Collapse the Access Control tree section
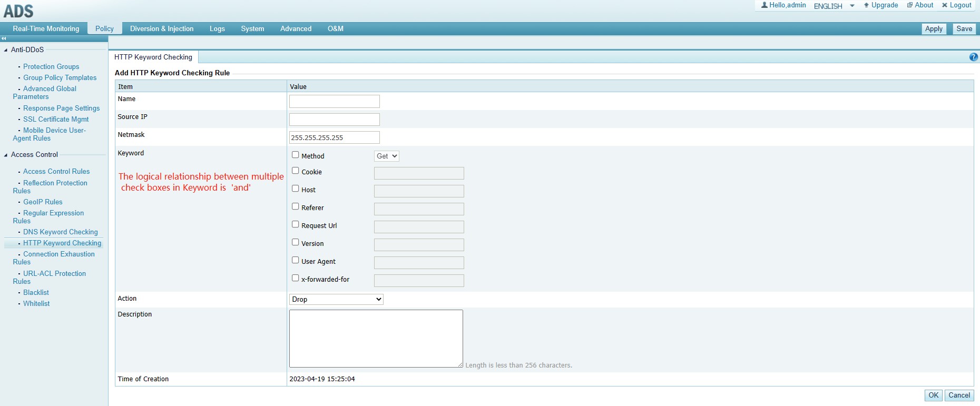This screenshot has width=980, height=406. click(6, 155)
